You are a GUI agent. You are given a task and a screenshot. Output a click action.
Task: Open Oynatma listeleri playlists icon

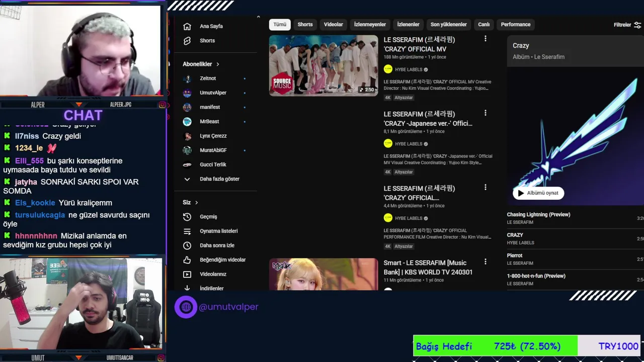(187, 231)
